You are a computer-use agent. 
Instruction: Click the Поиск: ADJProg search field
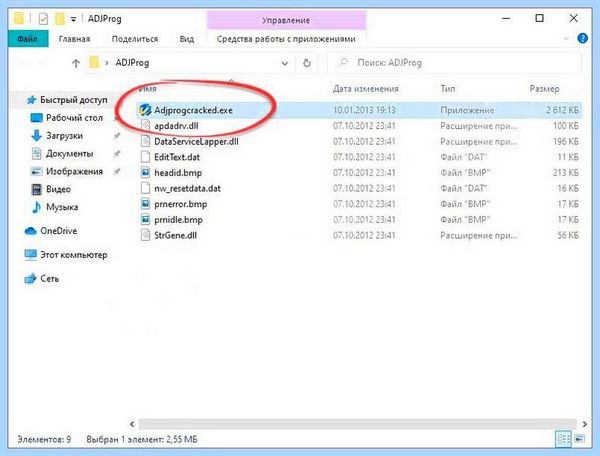point(455,63)
